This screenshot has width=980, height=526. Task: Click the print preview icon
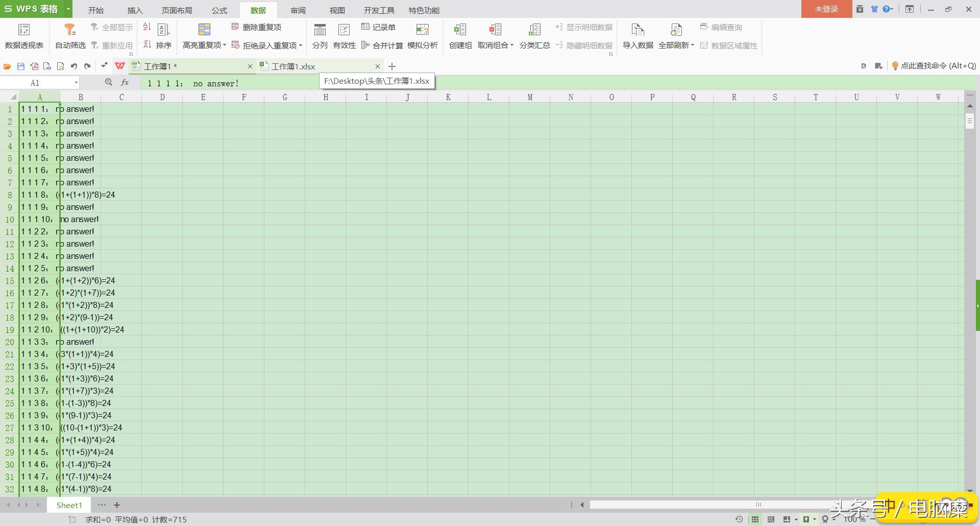[x=61, y=66]
